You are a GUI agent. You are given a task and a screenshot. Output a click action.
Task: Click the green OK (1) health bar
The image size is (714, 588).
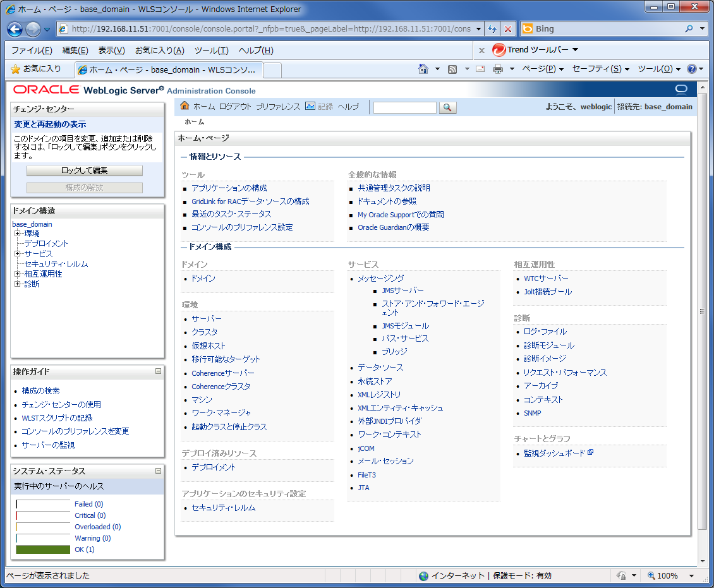point(43,549)
